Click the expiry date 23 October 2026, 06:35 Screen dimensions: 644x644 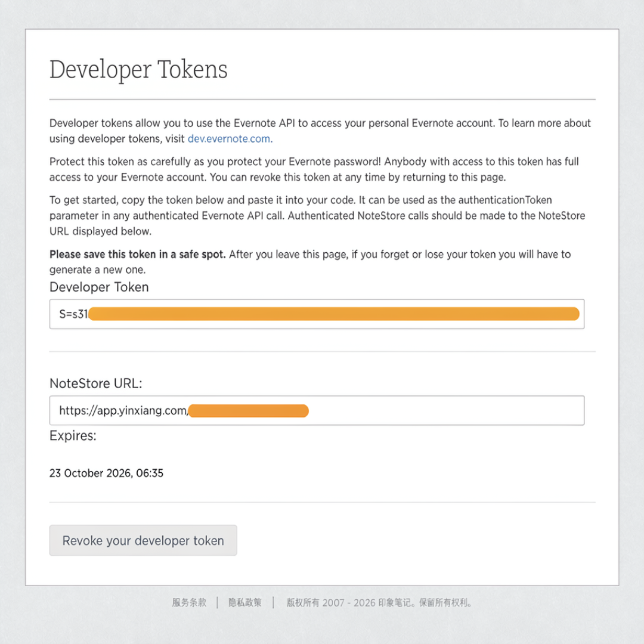coord(106,473)
